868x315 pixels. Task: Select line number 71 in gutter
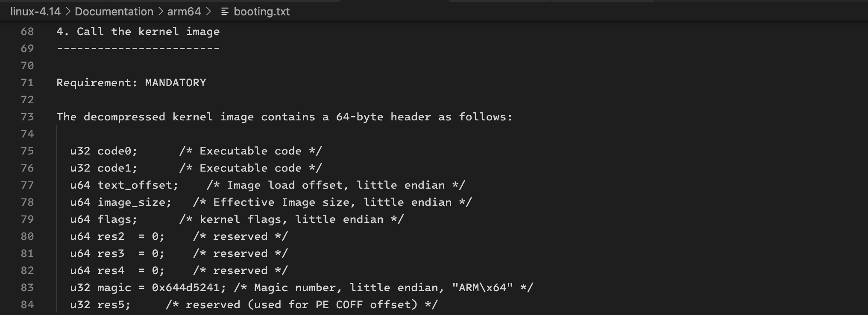point(27,83)
